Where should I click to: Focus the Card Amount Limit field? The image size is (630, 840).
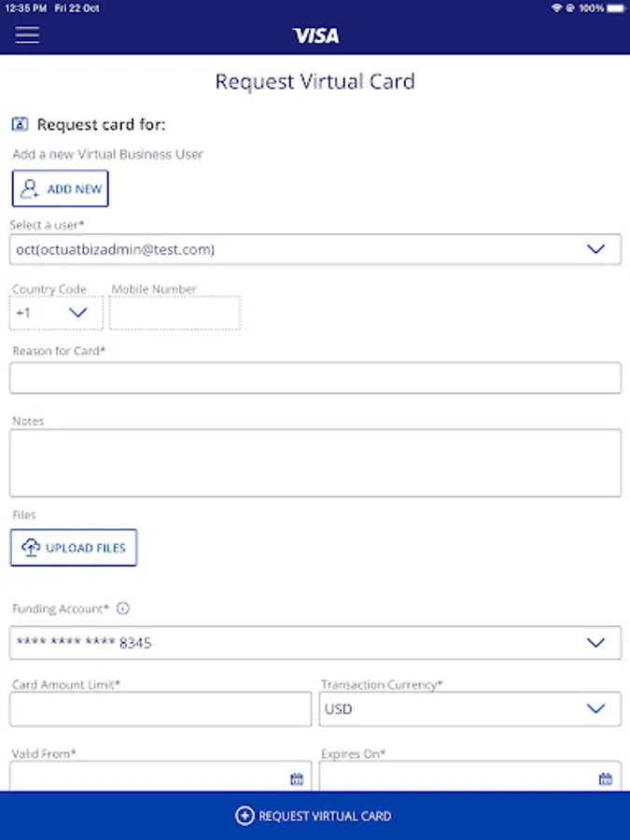point(161,709)
